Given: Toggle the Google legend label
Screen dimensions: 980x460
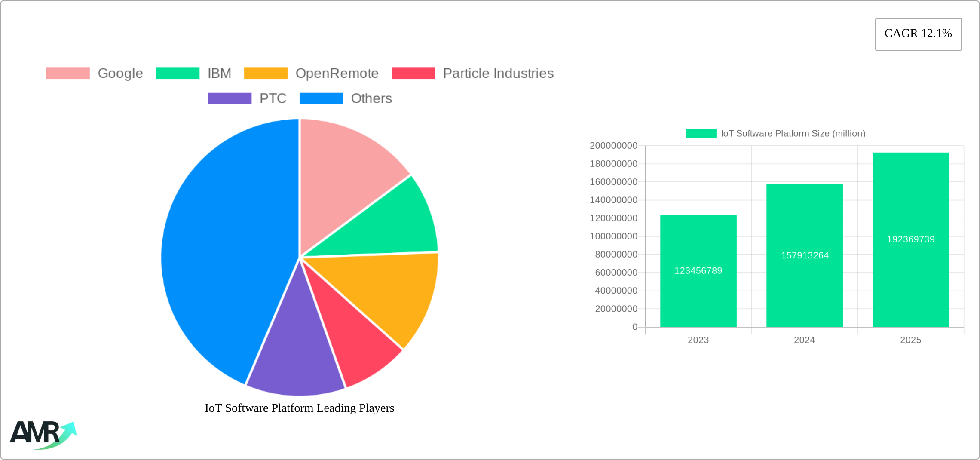Looking at the screenshot, I should 120,74.
